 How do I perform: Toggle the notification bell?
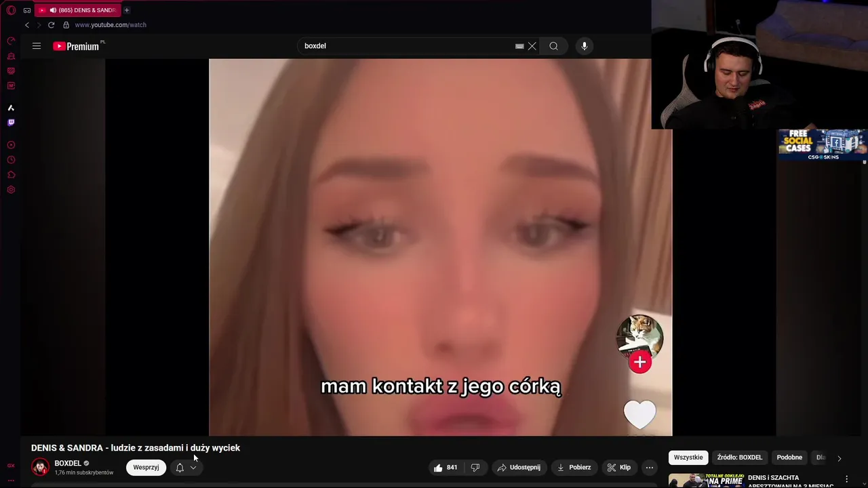click(x=180, y=468)
